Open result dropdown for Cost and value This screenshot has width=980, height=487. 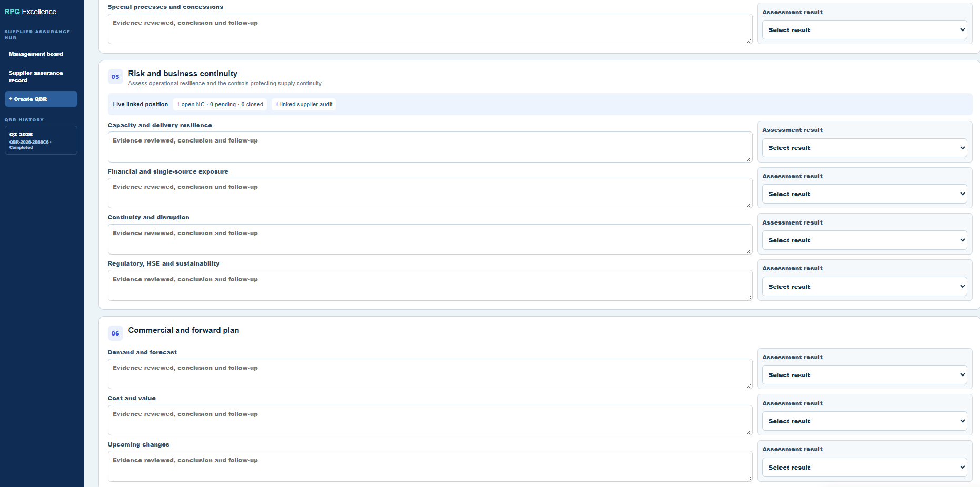click(864, 421)
